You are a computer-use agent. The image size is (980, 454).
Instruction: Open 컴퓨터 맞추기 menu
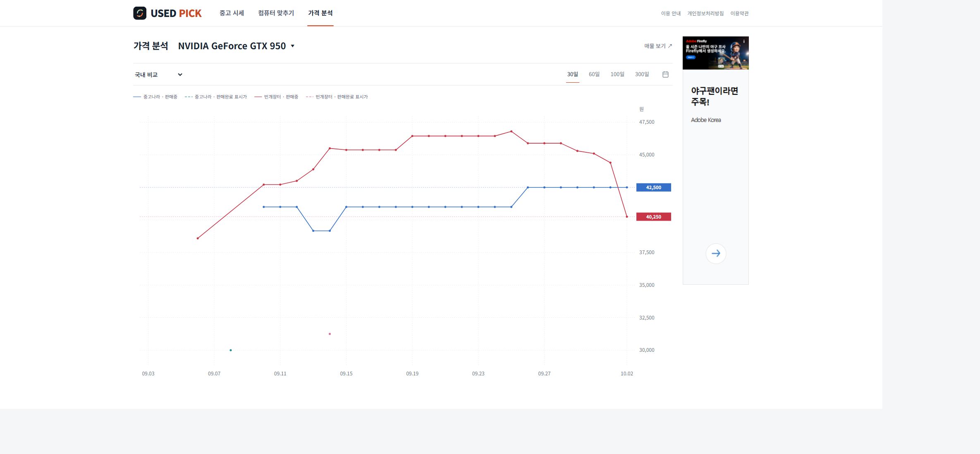click(x=276, y=13)
